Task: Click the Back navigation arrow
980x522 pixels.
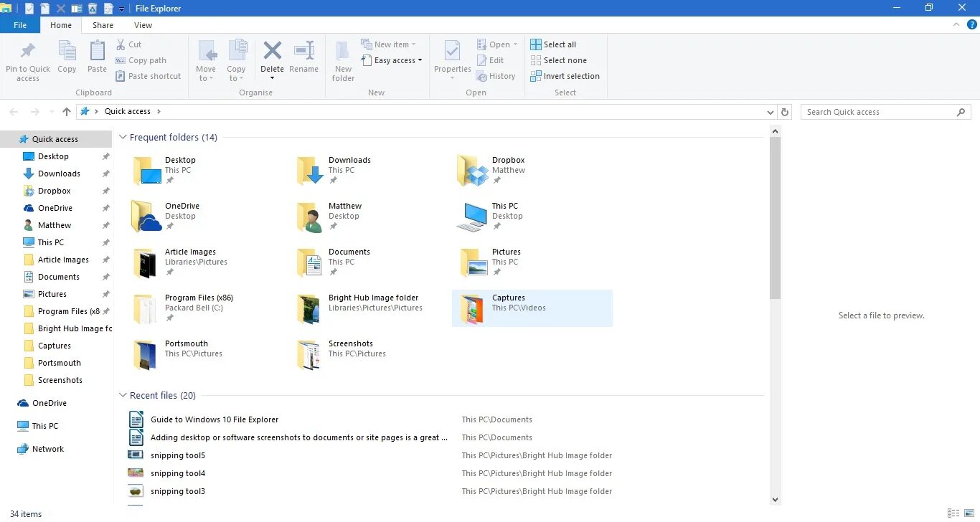Action: click(x=14, y=112)
